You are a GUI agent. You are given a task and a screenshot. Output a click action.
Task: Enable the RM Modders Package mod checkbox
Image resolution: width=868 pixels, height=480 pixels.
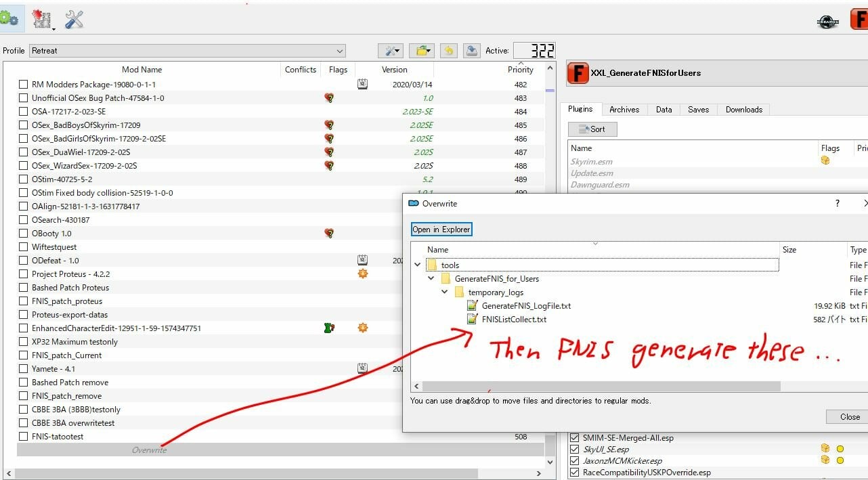point(24,85)
